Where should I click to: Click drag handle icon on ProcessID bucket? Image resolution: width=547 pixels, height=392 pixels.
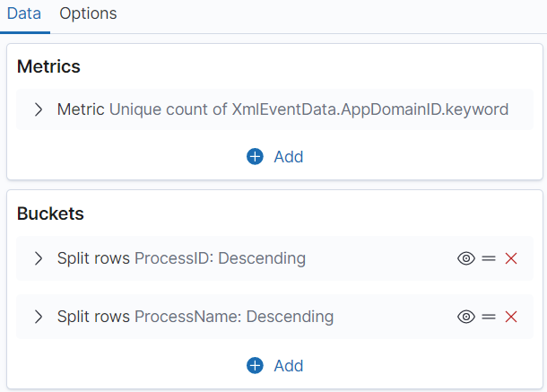[x=489, y=258]
